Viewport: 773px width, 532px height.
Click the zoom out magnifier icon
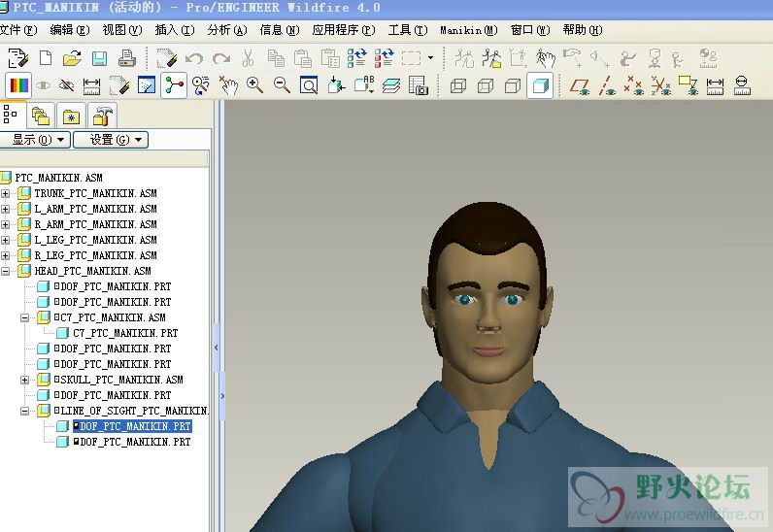282,85
